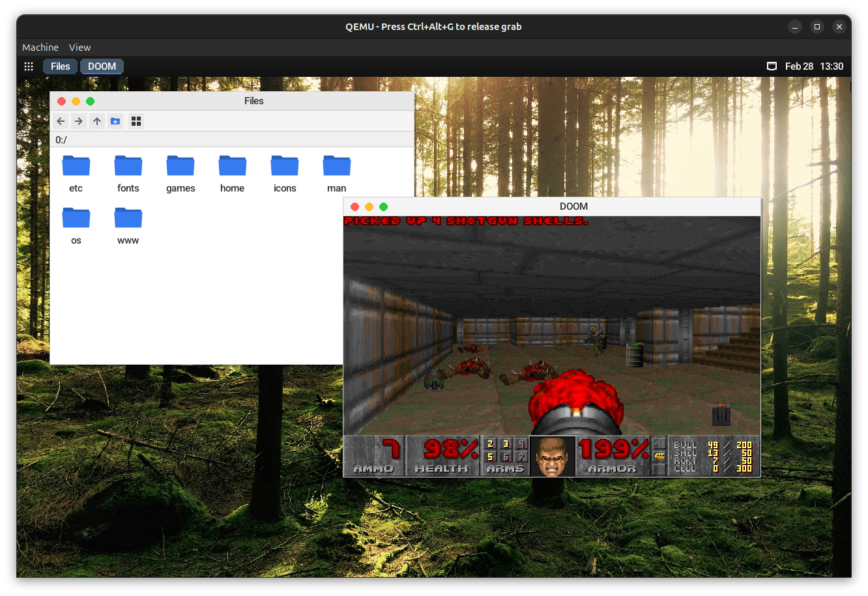Switch Files to grid view
This screenshot has width=868, height=596.
pyautogui.click(x=136, y=121)
